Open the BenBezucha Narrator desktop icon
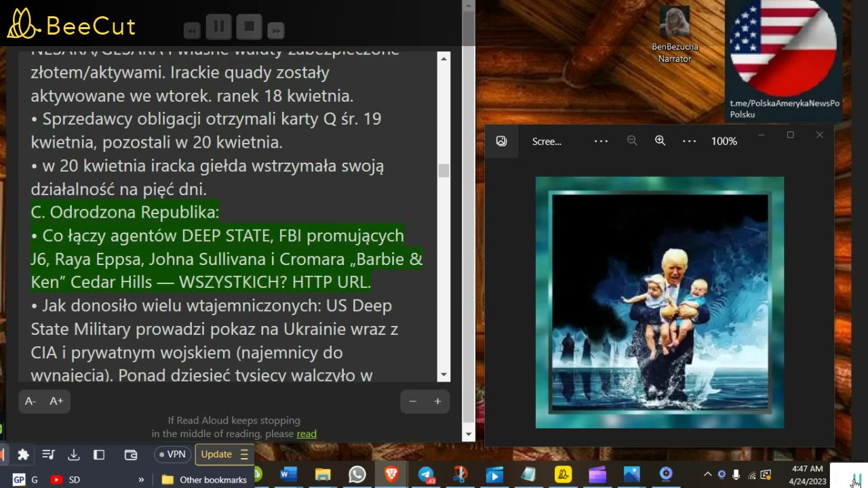Viewport: 868px width, 488px height. (675, 34)
